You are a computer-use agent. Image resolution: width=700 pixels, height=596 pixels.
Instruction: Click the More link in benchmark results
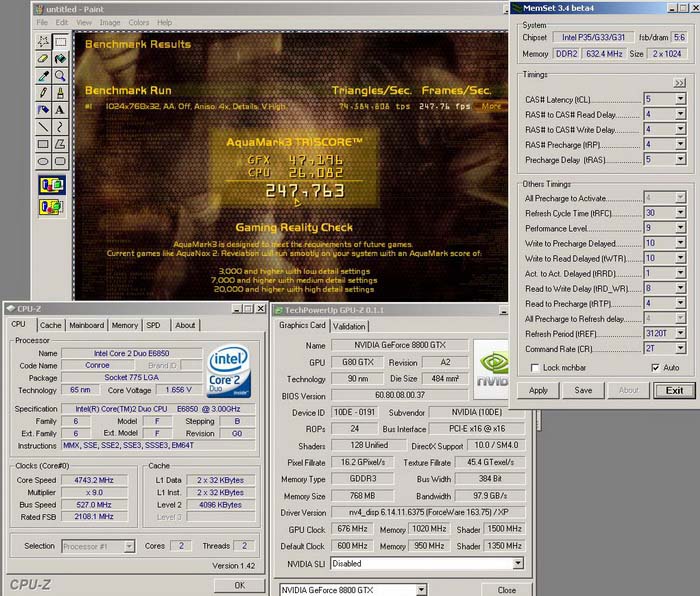[x=491, y=106]
